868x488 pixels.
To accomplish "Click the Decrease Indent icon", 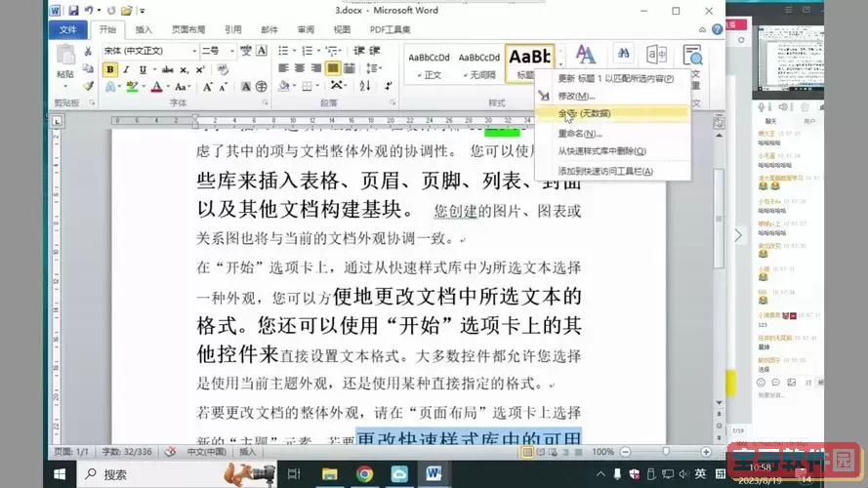I will tap(358, 51).
